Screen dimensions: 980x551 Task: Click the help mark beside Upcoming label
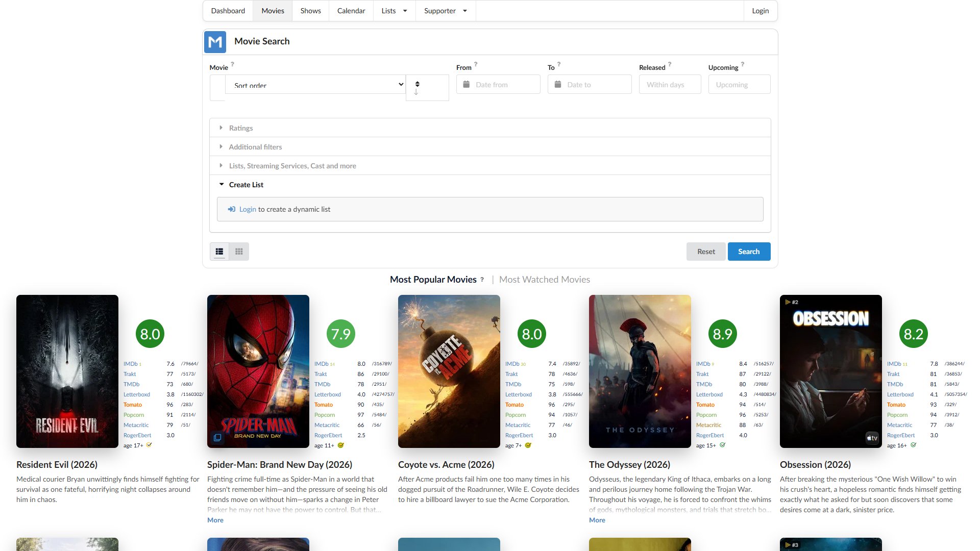pyautogui.click(x=742, y=64)
